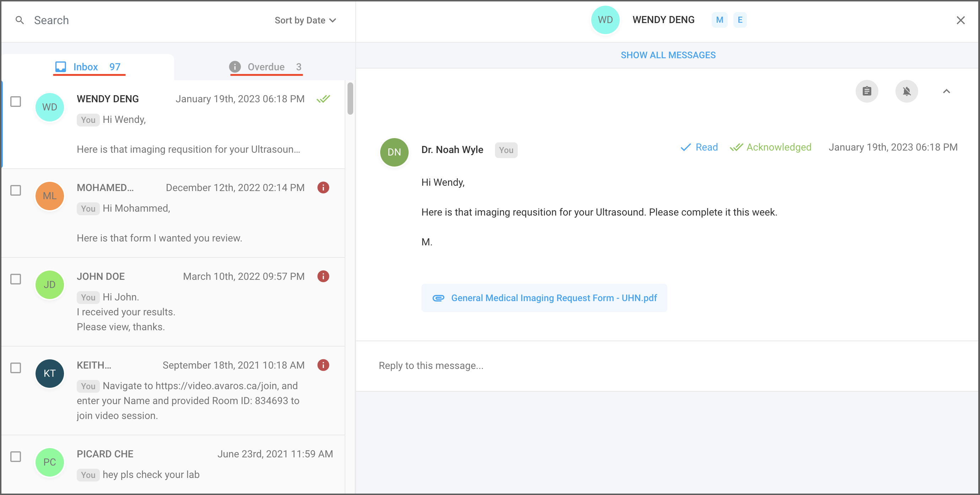Click the Inbox count 97
980x495 pixels.
114,67
